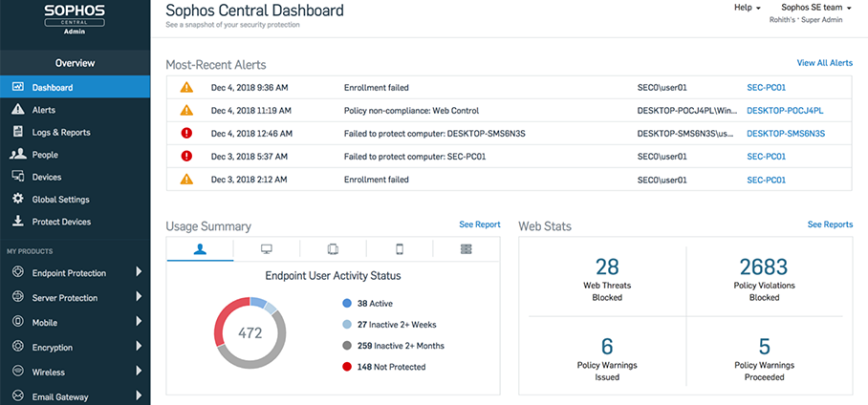Click the Logs & Reports icon
Screen dimensions: 868x405
17,132
